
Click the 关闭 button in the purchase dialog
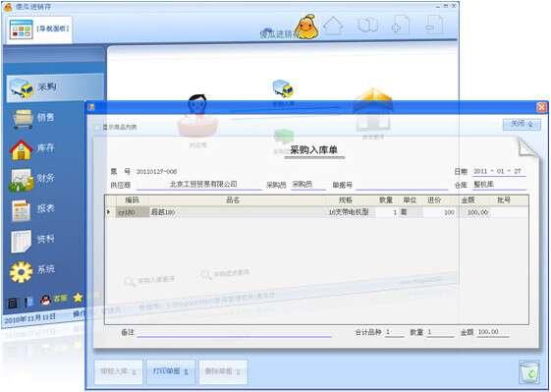point(522,124)
